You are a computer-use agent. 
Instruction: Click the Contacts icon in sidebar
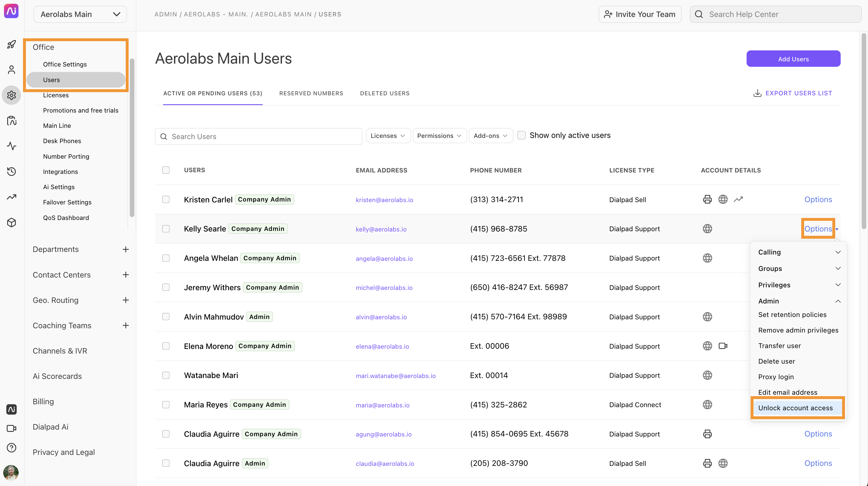point(12,69)
